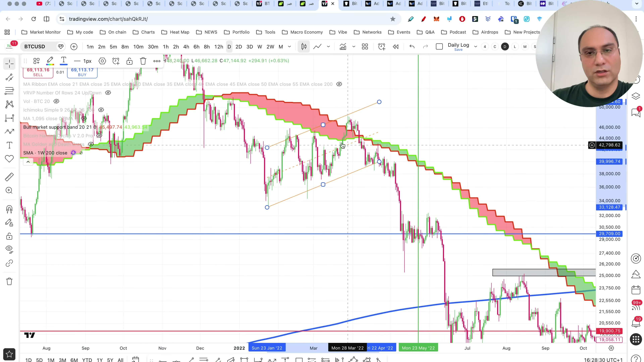Open the BTCUSD symbol search
This screenshot has height=362, width=644.
click(x=35, y=47)
